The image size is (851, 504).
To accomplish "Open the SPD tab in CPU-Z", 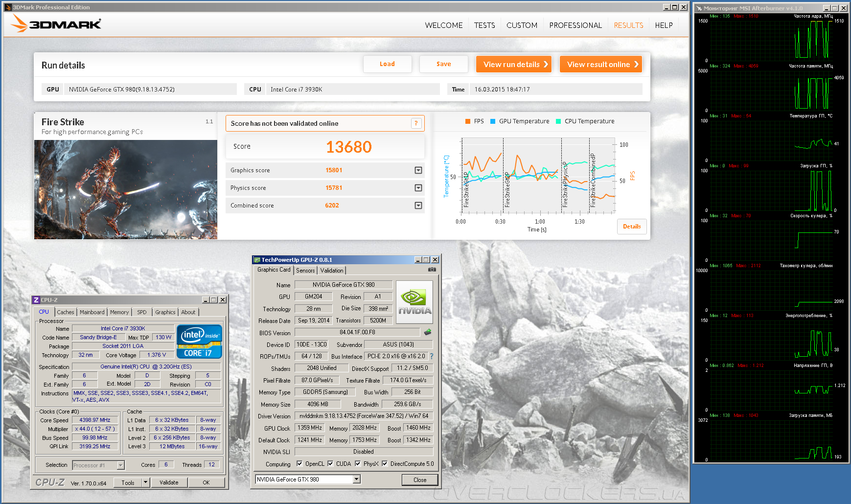I will pyautogui.click(x=142, y=312).
